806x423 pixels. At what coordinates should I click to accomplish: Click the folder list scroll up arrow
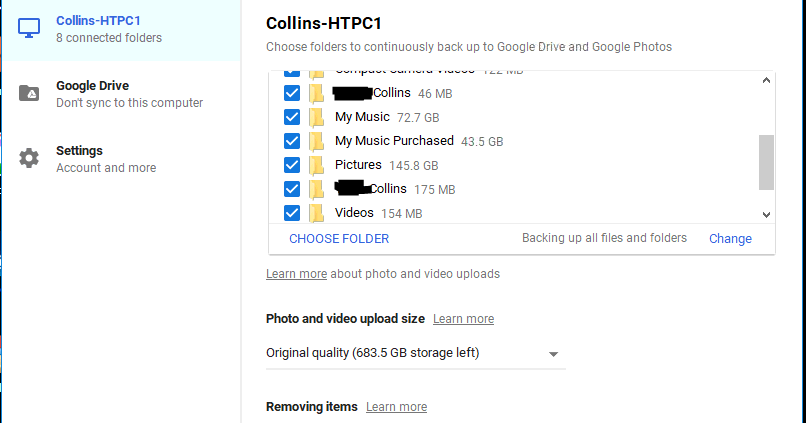tap(766, 80)
